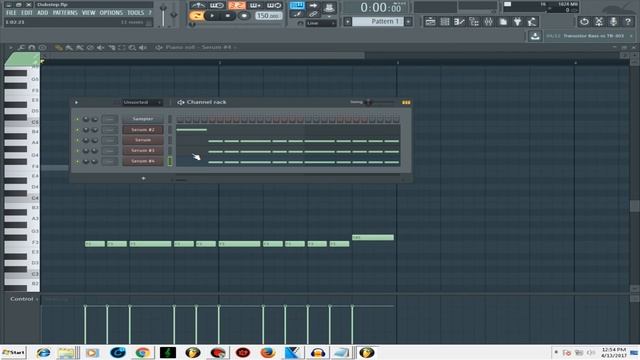Open the plugin picker icon
The image size is (640, 360).
click(x=518, y=22)
